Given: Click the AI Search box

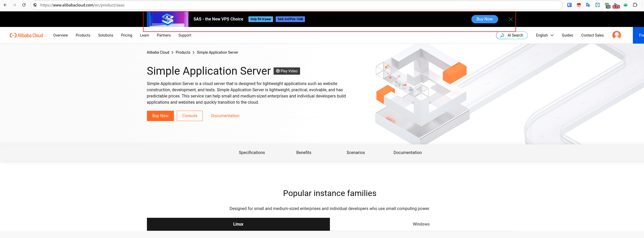Looking at the screenshot, I should (512, 35).
